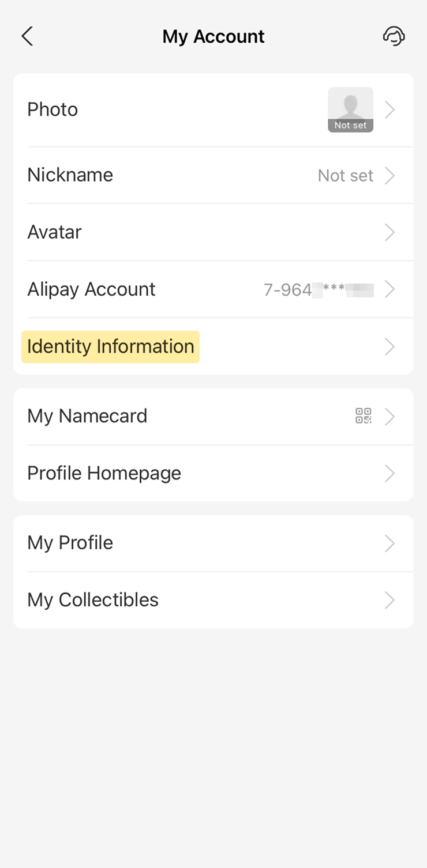Select the My Namecard entry

[87, 416]
